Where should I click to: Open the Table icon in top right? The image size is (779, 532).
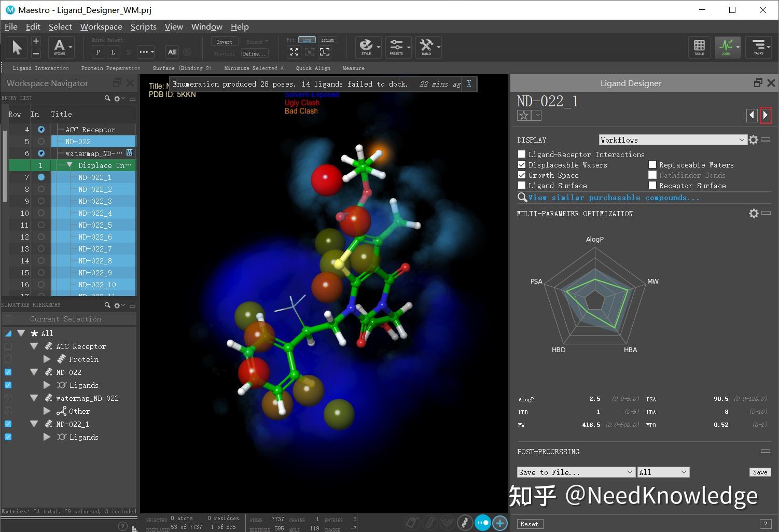pyautogui.click(x=699, y=47)
